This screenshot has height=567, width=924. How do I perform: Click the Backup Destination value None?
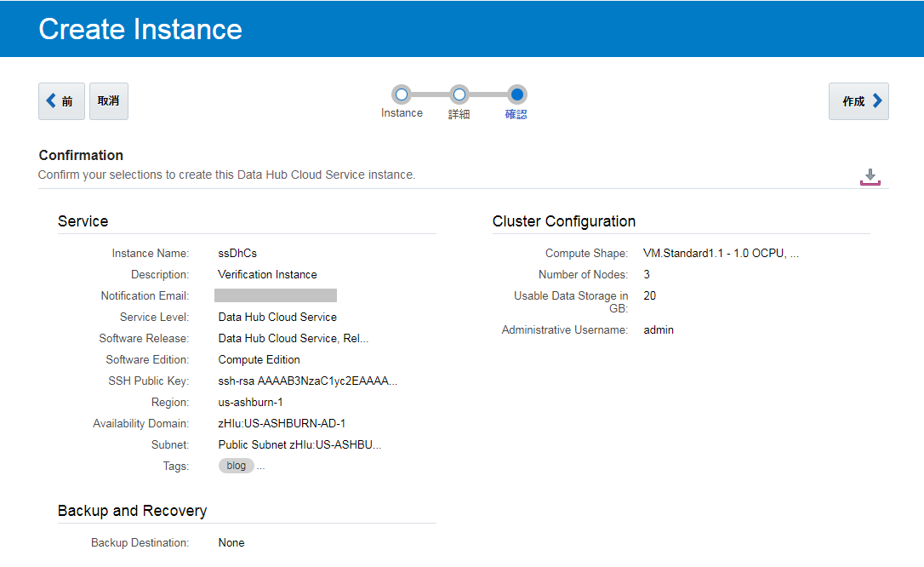(231, 543)
